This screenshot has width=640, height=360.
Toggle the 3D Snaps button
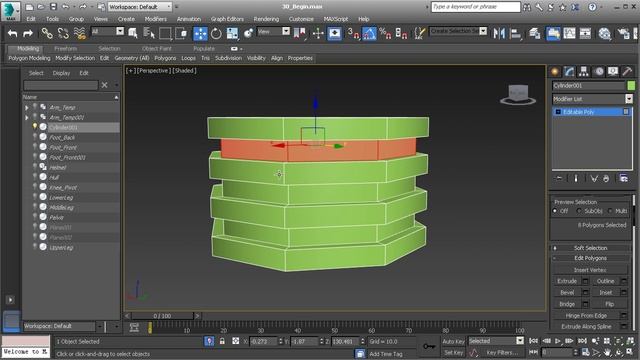(353, 33)
